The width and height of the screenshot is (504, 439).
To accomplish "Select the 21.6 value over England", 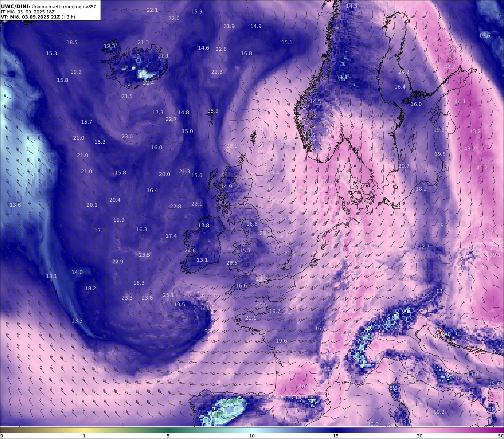I will tap(290, 254).
